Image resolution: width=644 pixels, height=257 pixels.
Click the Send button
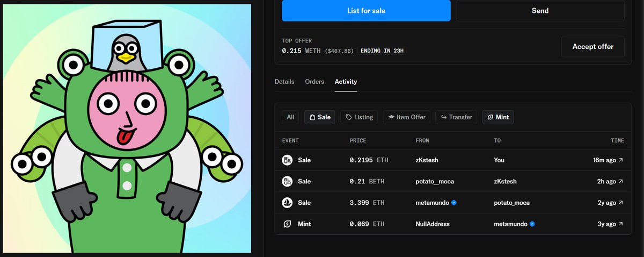click(540, 10)
